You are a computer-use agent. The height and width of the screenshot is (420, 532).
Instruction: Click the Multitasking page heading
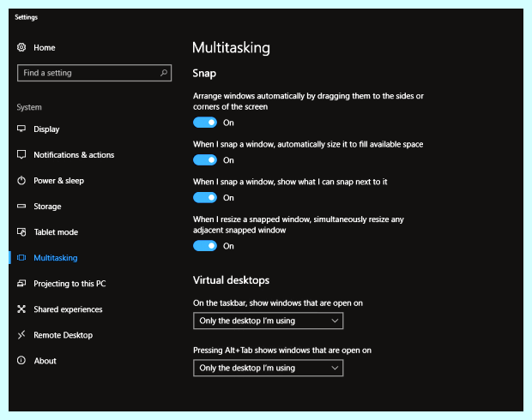231,47
